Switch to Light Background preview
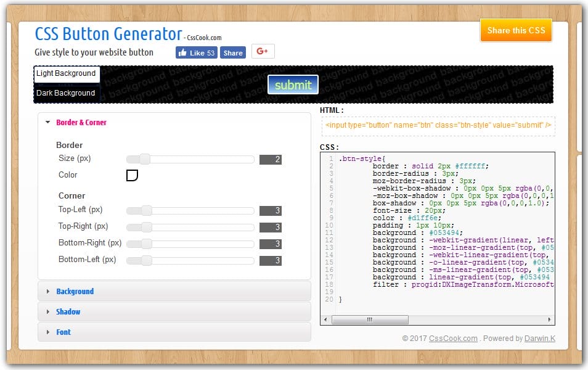Screen dimensions: 588x370 [67, 73]
